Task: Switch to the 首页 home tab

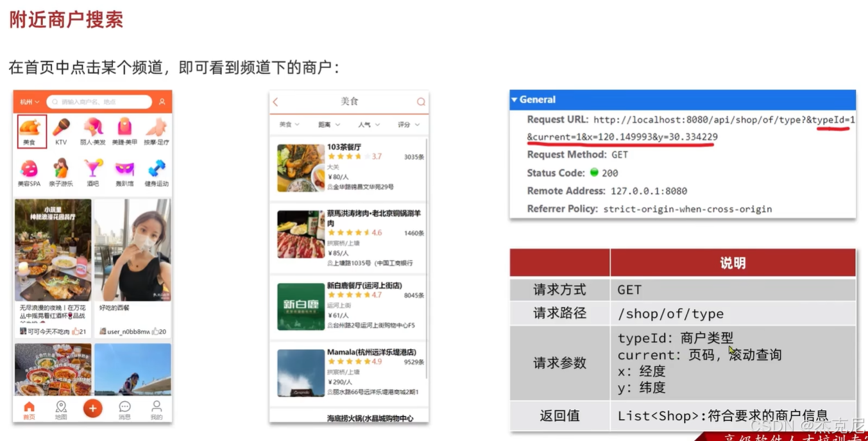Action: point(29,411)
